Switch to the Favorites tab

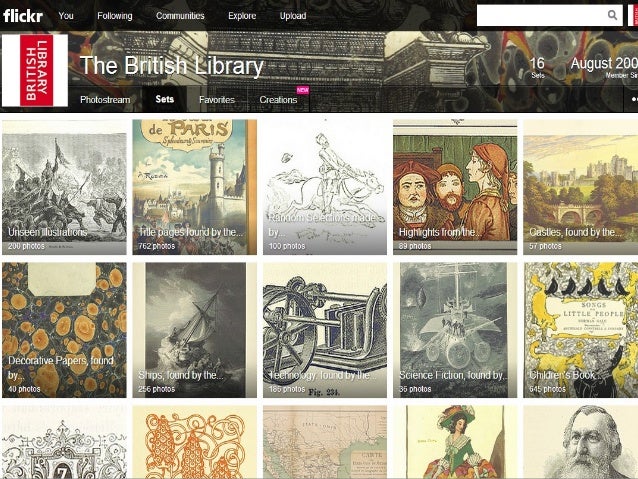[217, 100]
